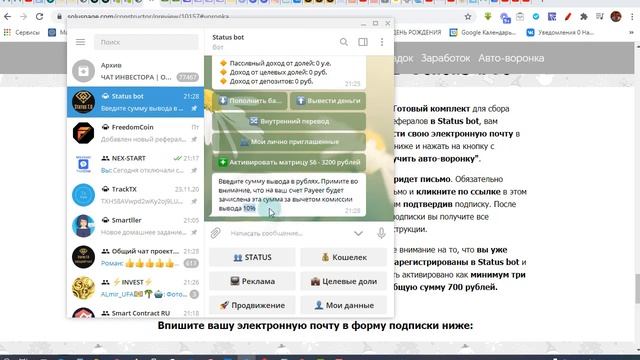The height and width of the screenshot is (360, 640).
Task: Open the Smart Contract RU chat
Action: pyautogui.click(x=136, y=311)
